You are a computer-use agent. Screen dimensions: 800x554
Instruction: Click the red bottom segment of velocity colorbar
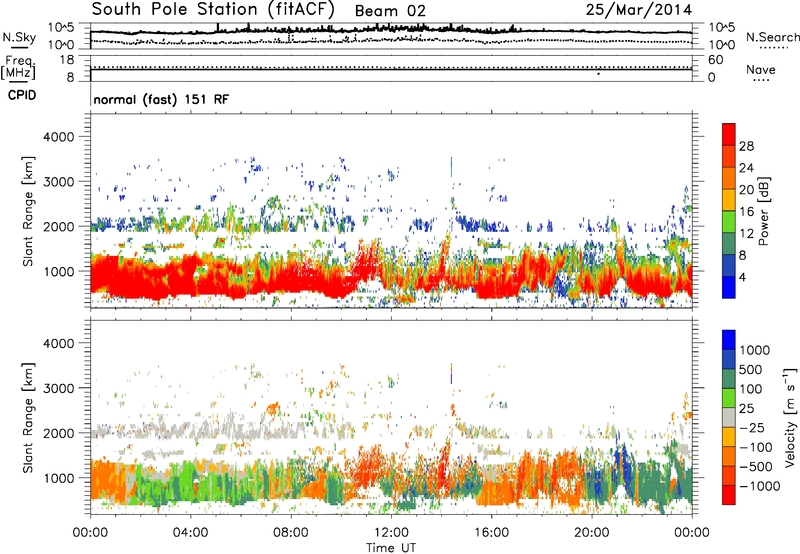point(729,495)
